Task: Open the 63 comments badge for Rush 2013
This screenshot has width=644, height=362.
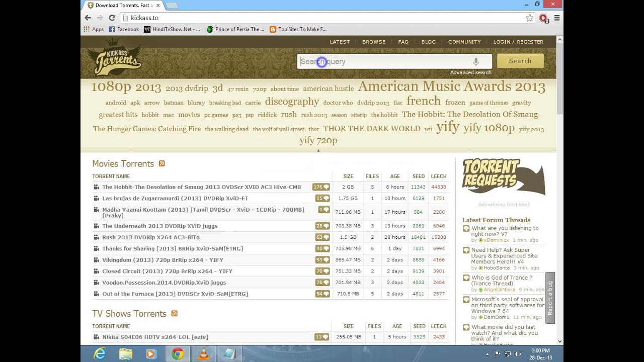Action: pos(323,237)
